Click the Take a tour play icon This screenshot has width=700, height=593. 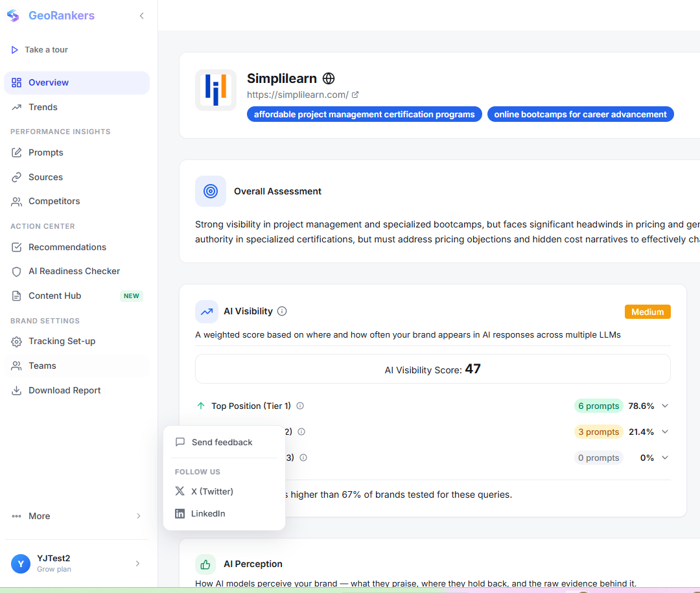click(x=15, y=49)
